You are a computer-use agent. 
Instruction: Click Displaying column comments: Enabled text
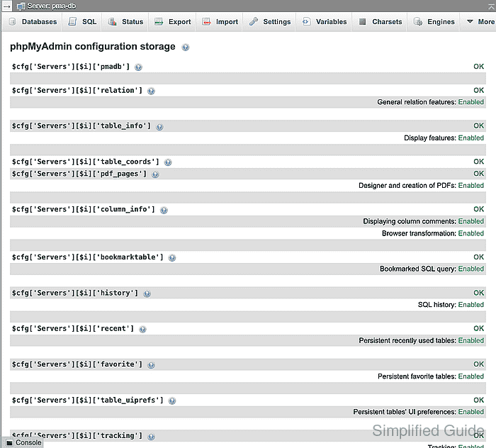pos(424,221)
